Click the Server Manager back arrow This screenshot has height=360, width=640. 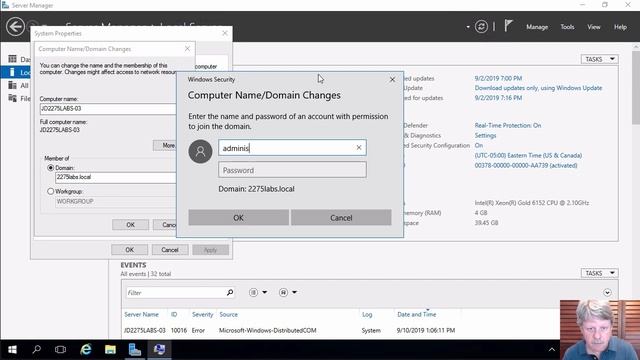tap(15, 27)
